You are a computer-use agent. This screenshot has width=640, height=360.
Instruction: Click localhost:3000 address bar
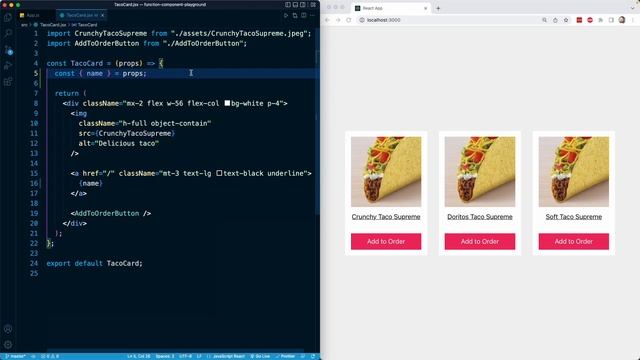(449, 20)
